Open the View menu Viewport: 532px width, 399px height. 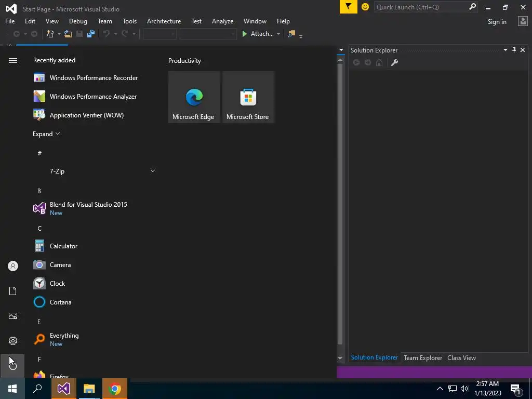[52, 21]
